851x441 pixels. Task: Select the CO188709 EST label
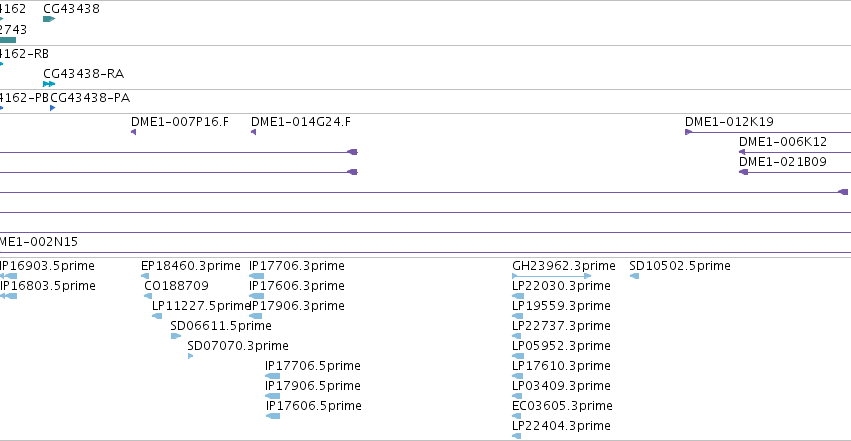click(176, 286)
